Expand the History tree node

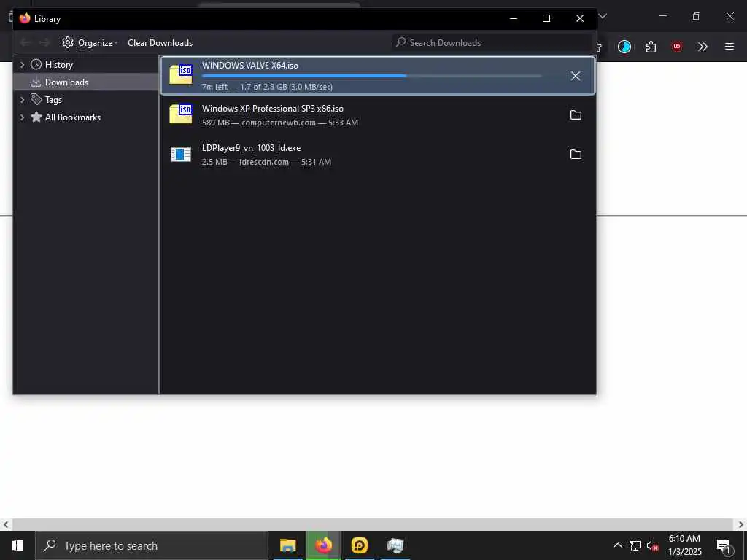(x=22, y=65)
